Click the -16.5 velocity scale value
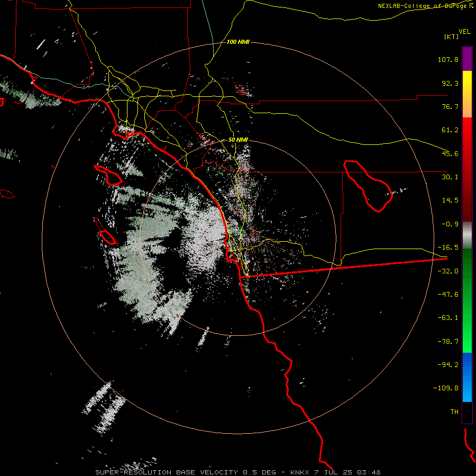476x476 pixels. [x=448, y=248]
